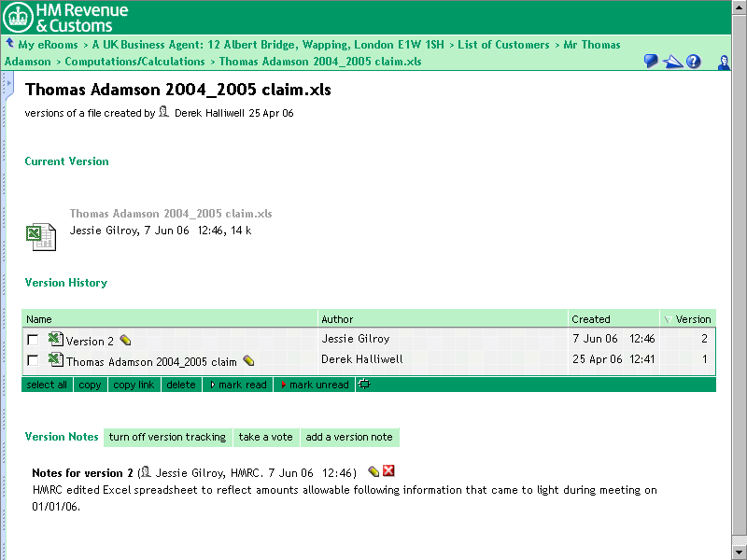
Task: Click the mark read toolbar button
Action: 238,385
